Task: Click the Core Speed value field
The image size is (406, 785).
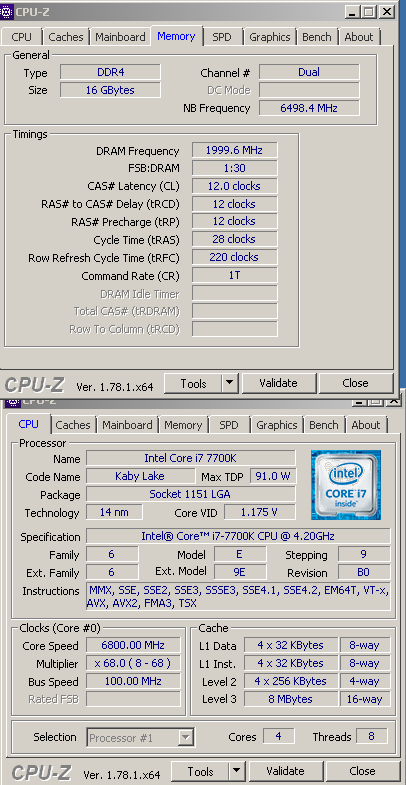Action: [133, 645]
